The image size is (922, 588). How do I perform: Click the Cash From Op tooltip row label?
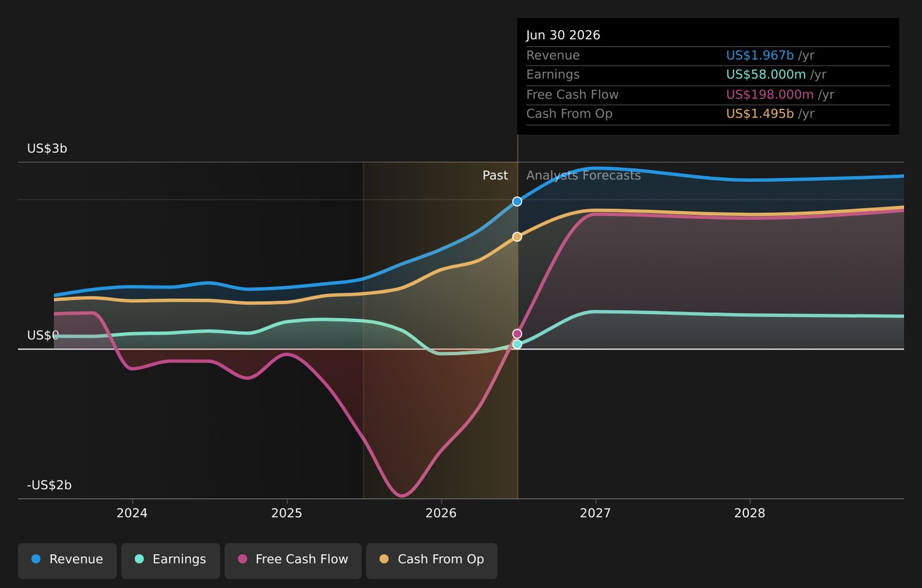click(x=569, y=114)
